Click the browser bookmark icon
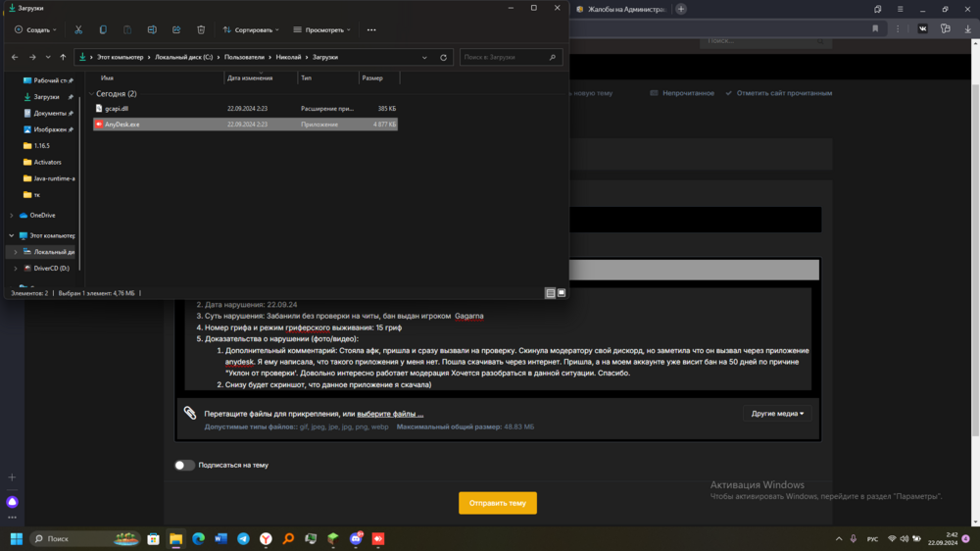This screenshot has height=551, width=980. 875,28
